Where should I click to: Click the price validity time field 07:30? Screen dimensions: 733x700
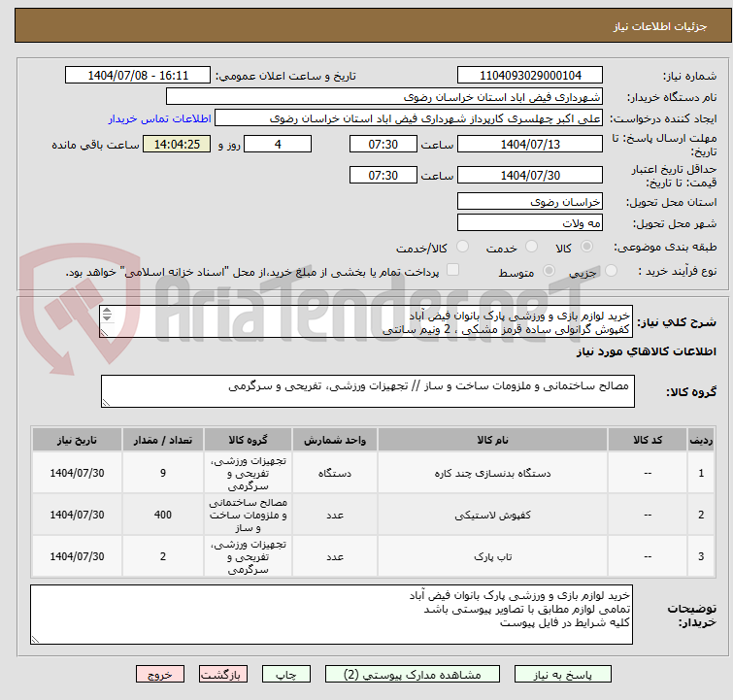pos(383,175)
